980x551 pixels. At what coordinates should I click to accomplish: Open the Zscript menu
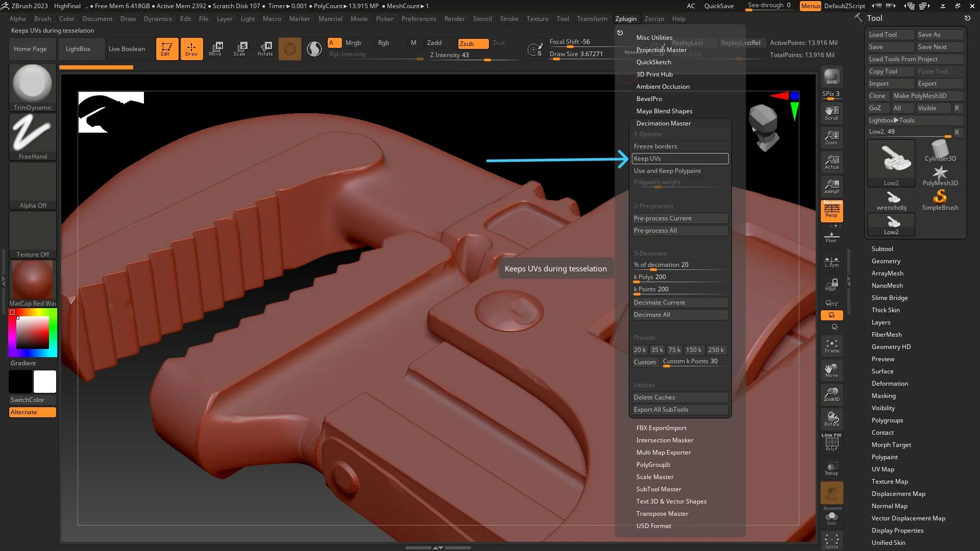point(654,19)
